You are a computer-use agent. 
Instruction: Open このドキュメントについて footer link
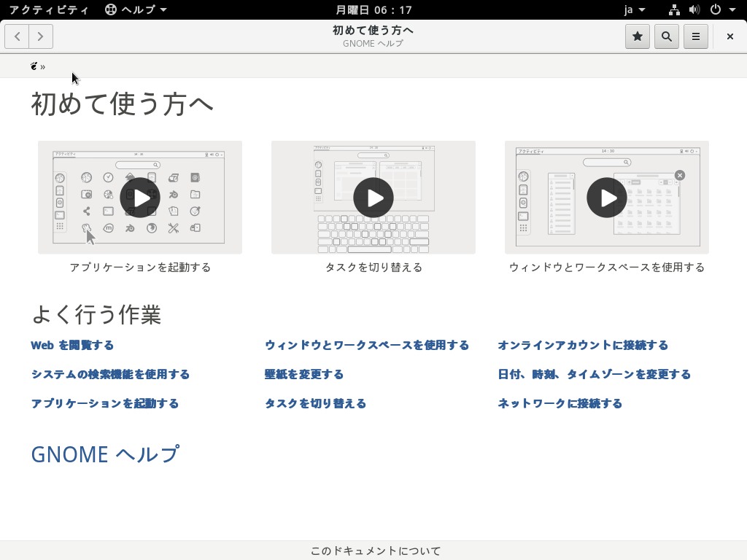[x=376, y=551]
